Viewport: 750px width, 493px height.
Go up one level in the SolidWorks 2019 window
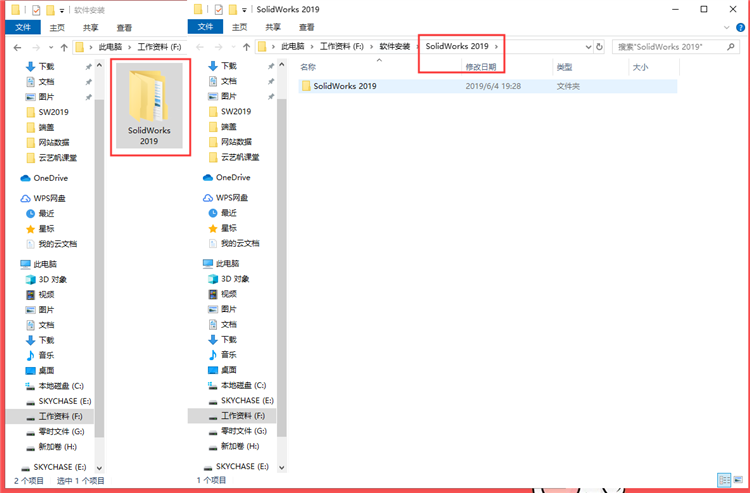click(246, 47)
